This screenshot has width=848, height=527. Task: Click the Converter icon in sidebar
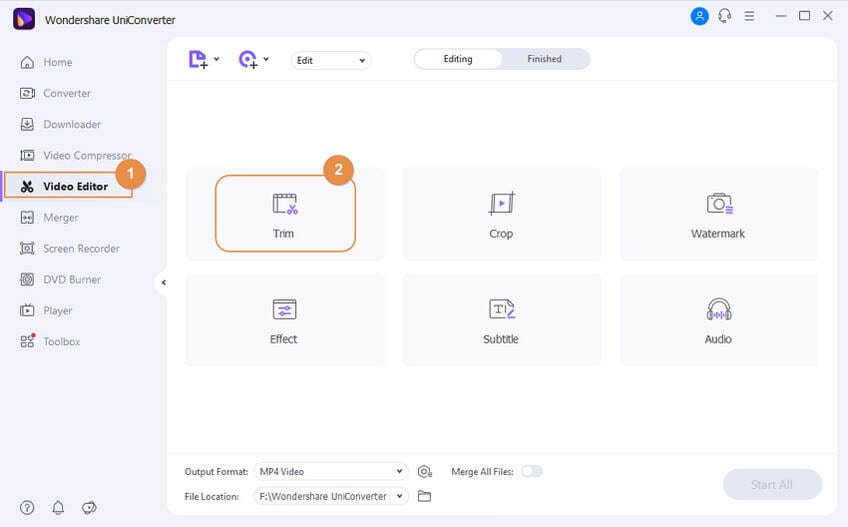tap(27, 93)
